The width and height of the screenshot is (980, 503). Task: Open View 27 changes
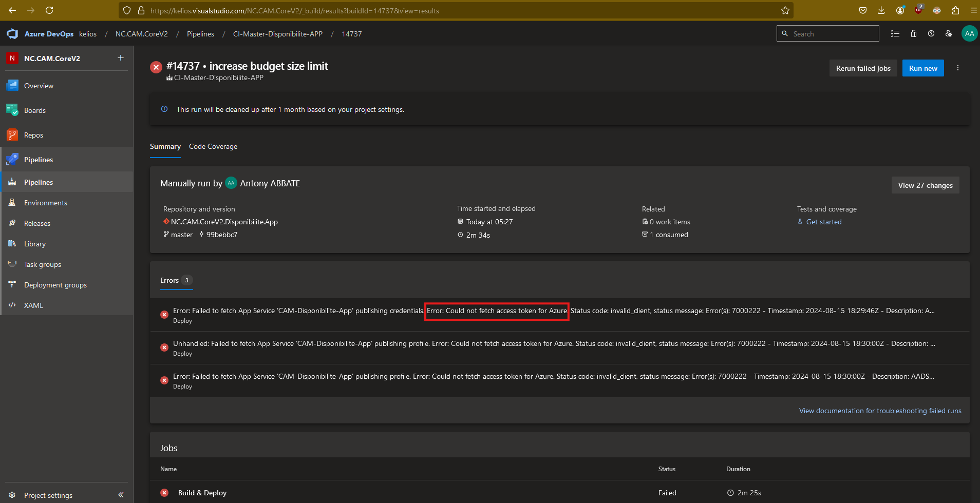[x=925, y=185]
